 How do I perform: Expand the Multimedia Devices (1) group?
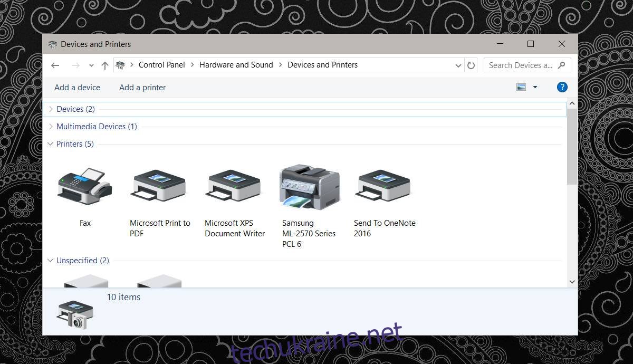click(x=51, y=127)
